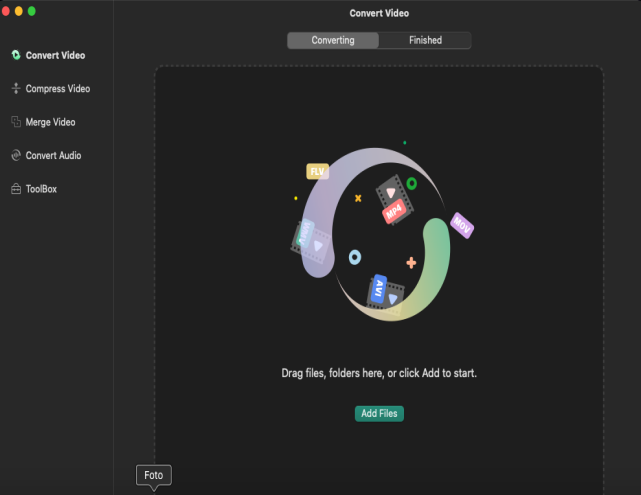The image size is (641, 495).
Task: Maximize the window with the green button
Action: click(x=31, y=11)
